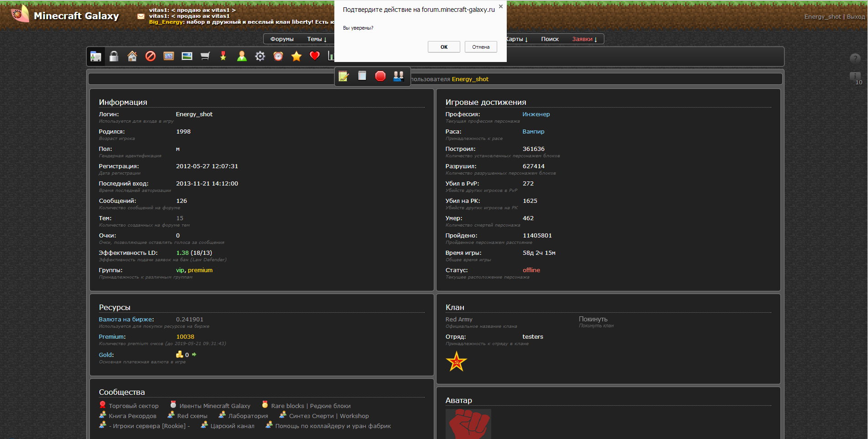Expand the Темы dropdown menu
The image size is (868, 439).
coord(317,39)
